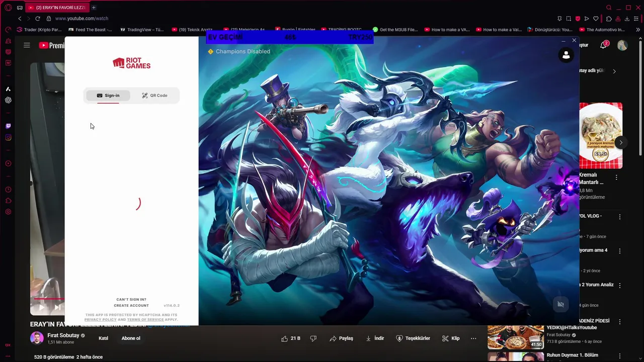
Task: Open Twitch in the Opera sidebar
Action: pos(8,126)
